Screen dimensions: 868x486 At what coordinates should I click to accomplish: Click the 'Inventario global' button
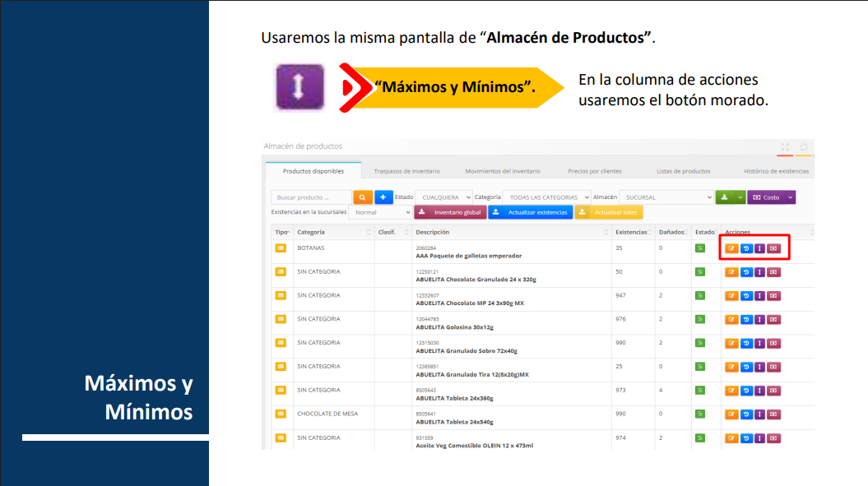click(x=449, y=212)
